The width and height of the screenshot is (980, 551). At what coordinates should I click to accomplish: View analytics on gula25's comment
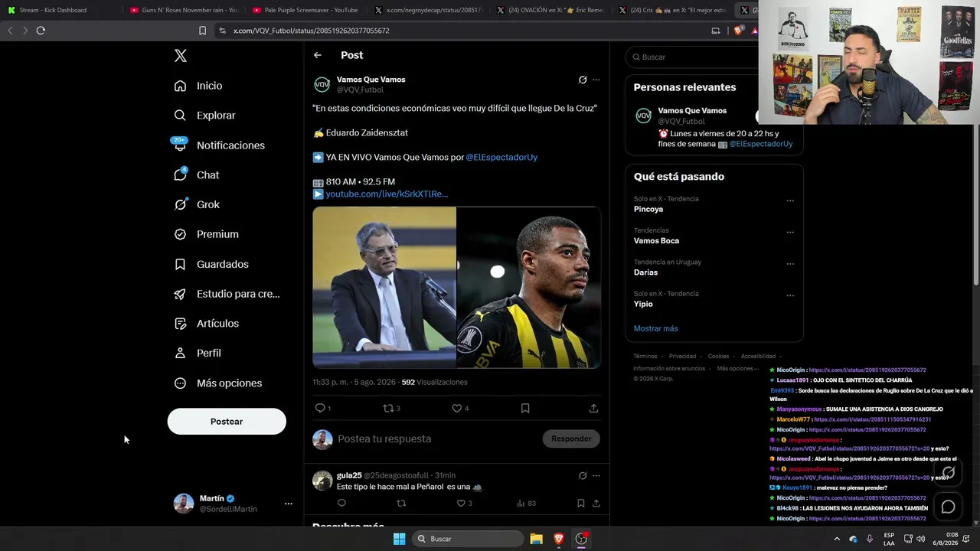click(x=521, y=504)
